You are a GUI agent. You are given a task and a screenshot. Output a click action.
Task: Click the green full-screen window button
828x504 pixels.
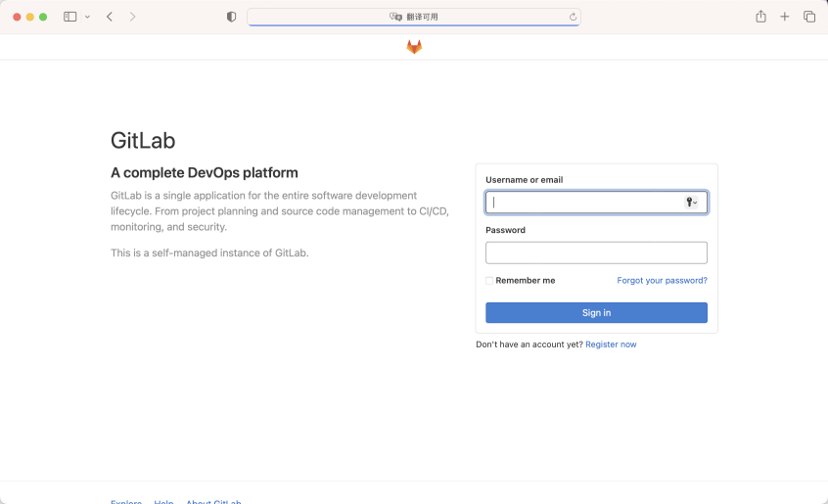[43, 17]
